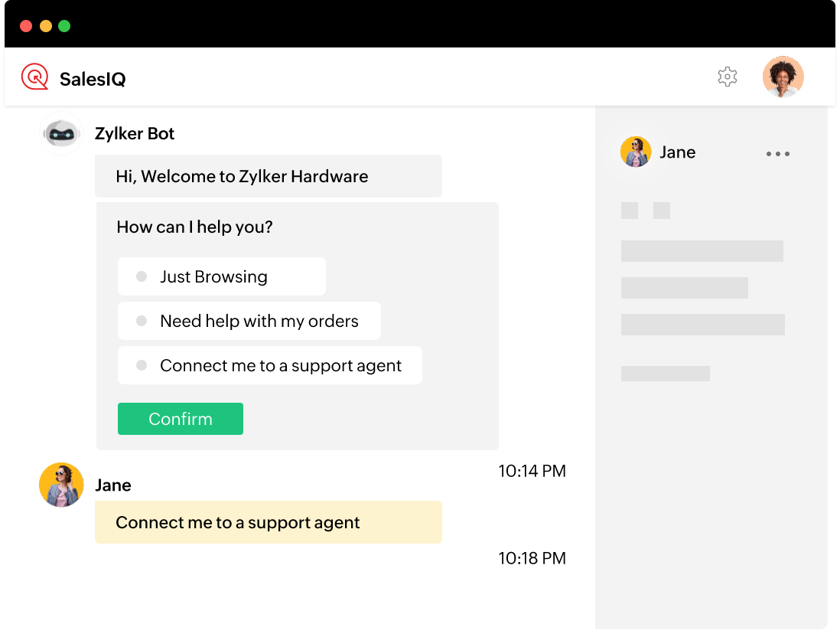Open the settings gear icon
Image resolution: width=840 pixels, height=637 pixels.
(x=727, y=77)
